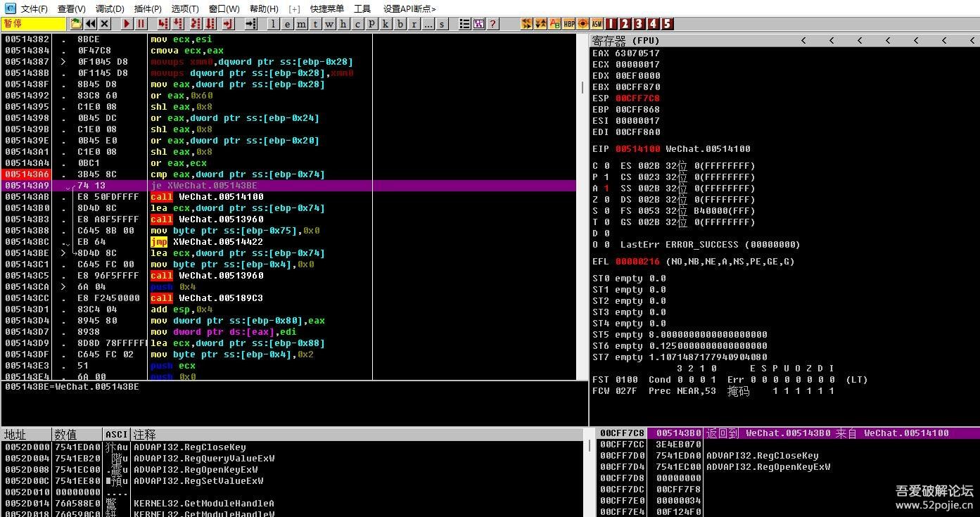The width and height of the screenshot is (980, 517).
Task: Open the memory map 'm' window button
Action: 301,24
